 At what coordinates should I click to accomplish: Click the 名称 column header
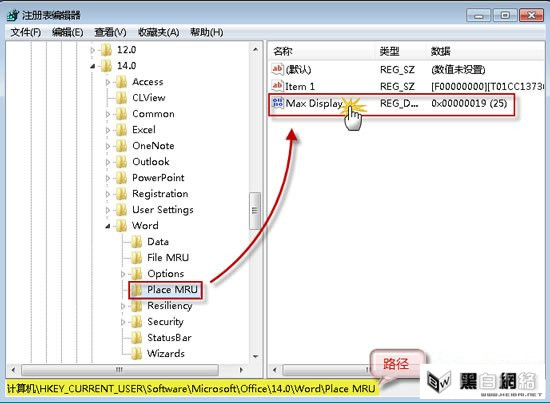point(283,52)
